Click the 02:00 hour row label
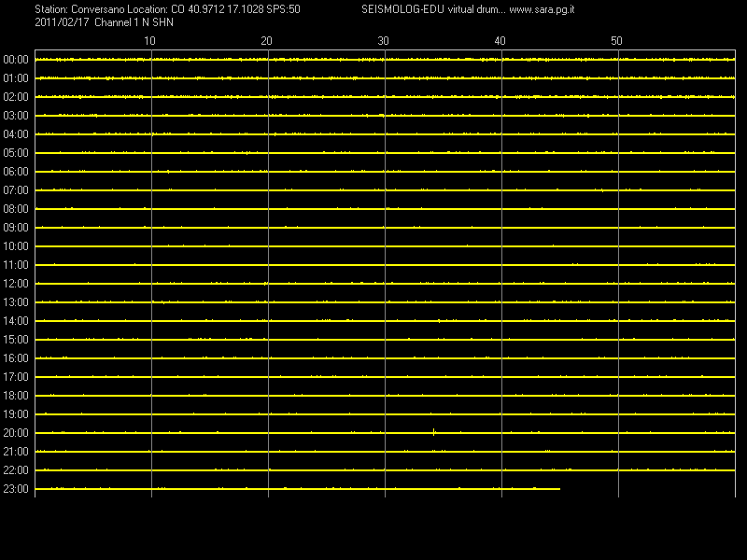This screenshot has height=560, width=747. (16, 97)
